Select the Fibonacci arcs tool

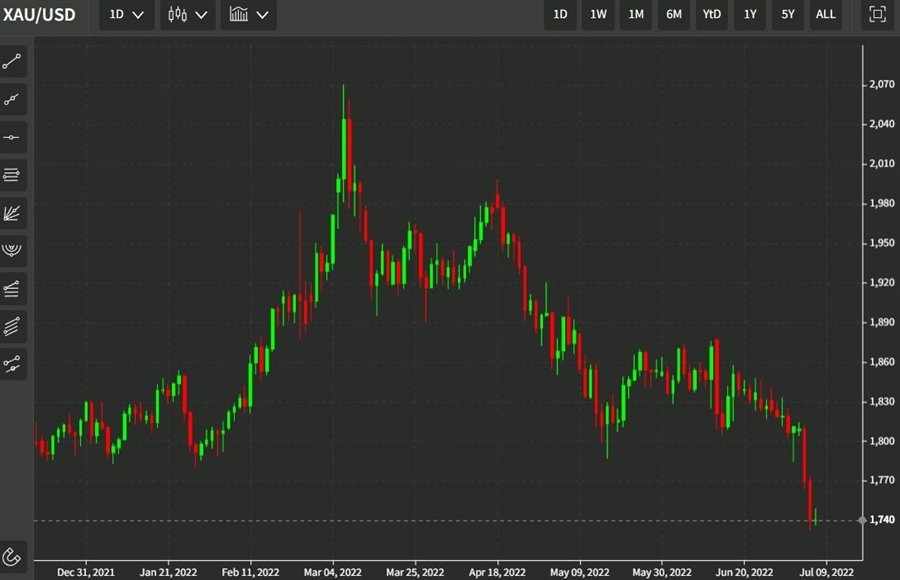pos(12,251)
